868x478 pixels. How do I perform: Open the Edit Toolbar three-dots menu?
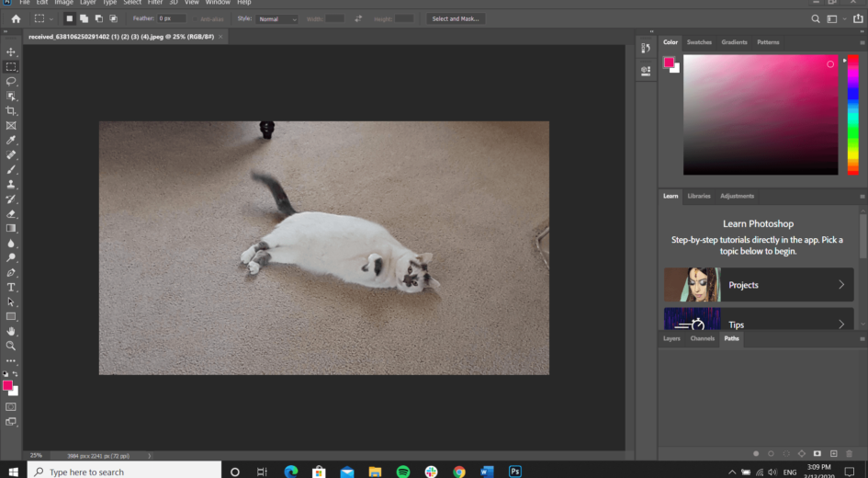pos(10,360)
